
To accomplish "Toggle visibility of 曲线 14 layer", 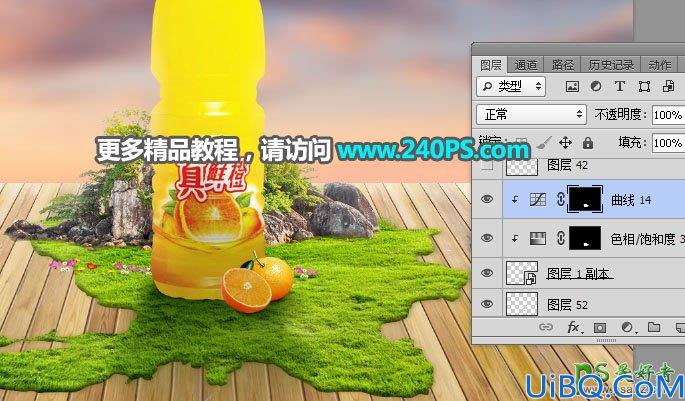I will (487, 199).
